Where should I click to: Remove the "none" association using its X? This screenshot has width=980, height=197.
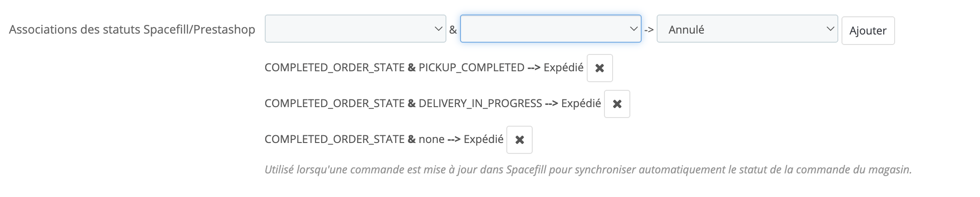tap(520, 140)
